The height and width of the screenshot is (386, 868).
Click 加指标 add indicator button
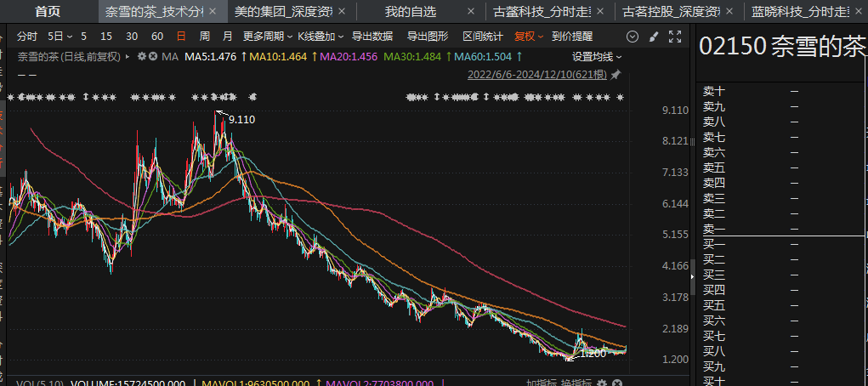pos(541,383)
